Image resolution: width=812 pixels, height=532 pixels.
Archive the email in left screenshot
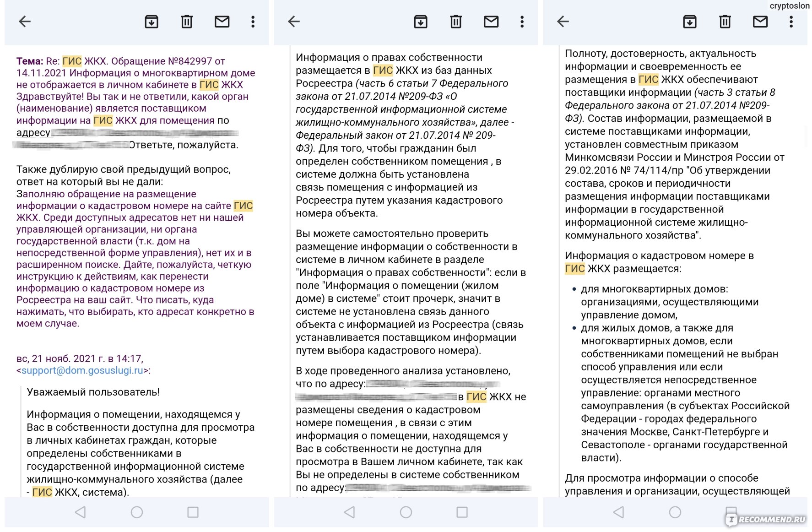152,22
